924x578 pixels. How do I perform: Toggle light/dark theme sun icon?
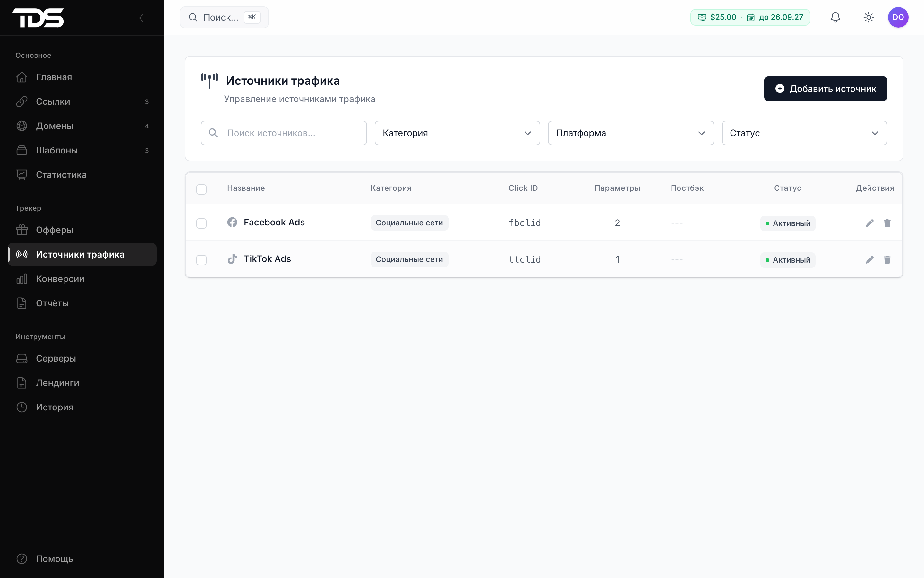[868, 17]
